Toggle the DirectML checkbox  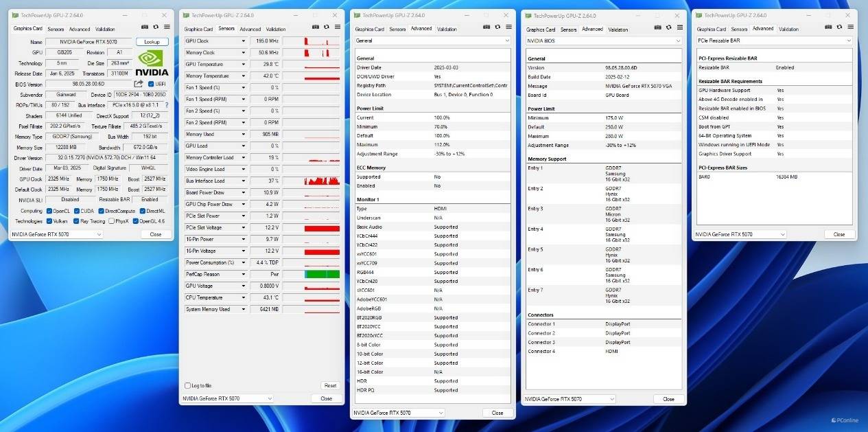tap(142, 211)
